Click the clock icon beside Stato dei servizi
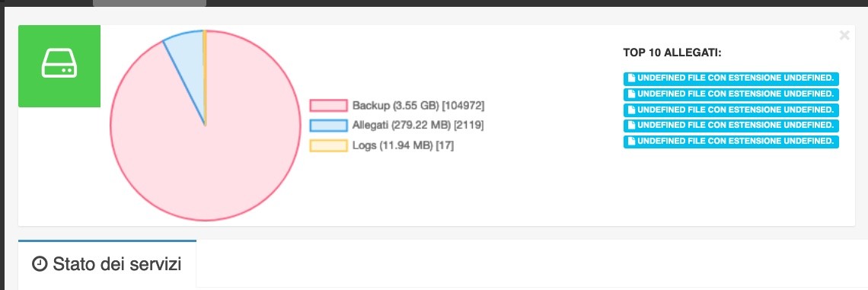Viewport: 868px width, 290px height. (x=40, y=265)
